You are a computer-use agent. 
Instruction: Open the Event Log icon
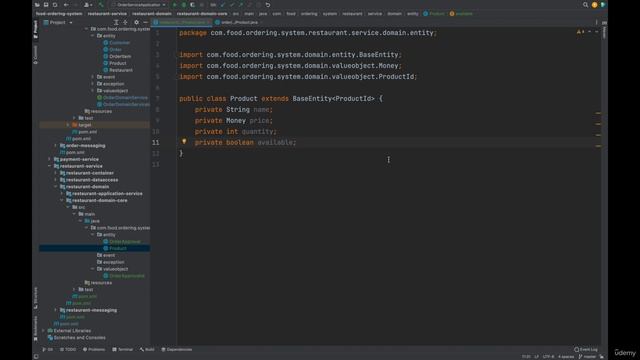[x=586, y=349]
